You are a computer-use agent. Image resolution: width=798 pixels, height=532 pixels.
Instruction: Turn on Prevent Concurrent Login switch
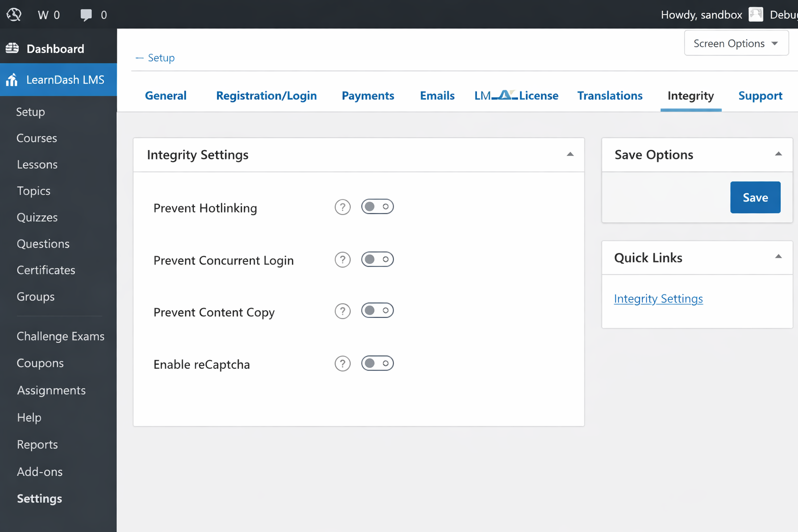point(377,259)
